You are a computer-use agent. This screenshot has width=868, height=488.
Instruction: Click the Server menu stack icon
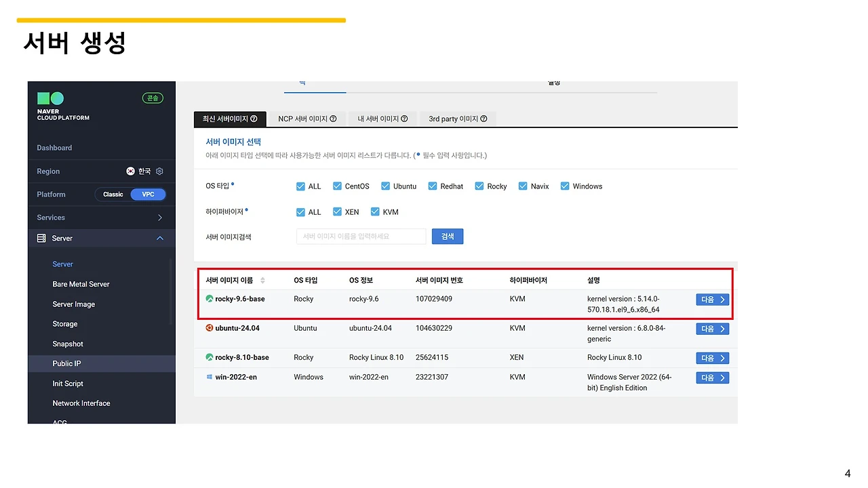pos(41,239)
